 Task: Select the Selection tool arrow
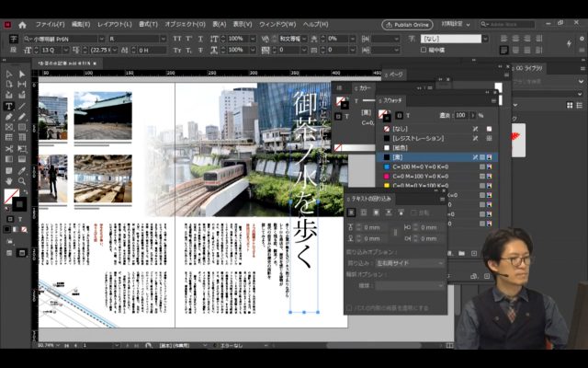(x=9, y=74)
